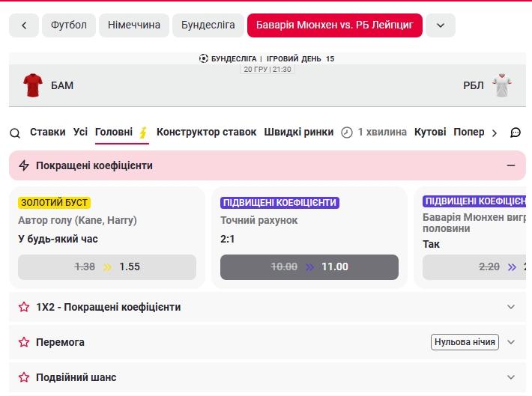Open the Швидкі ринки tab

298,132
